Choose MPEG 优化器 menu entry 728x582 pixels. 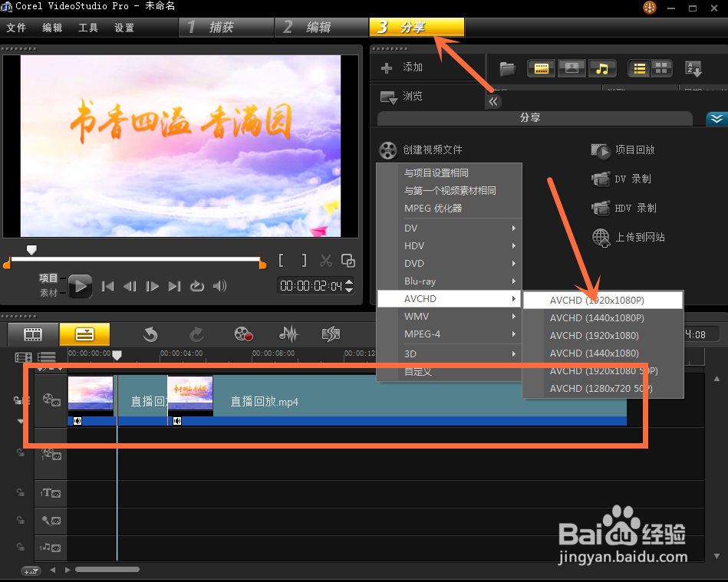450,209
